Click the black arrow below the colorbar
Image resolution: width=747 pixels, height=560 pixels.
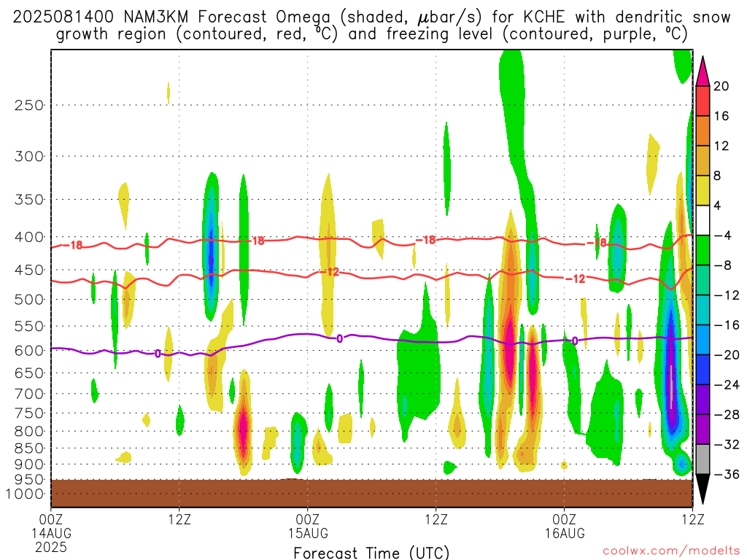(703, 489)
